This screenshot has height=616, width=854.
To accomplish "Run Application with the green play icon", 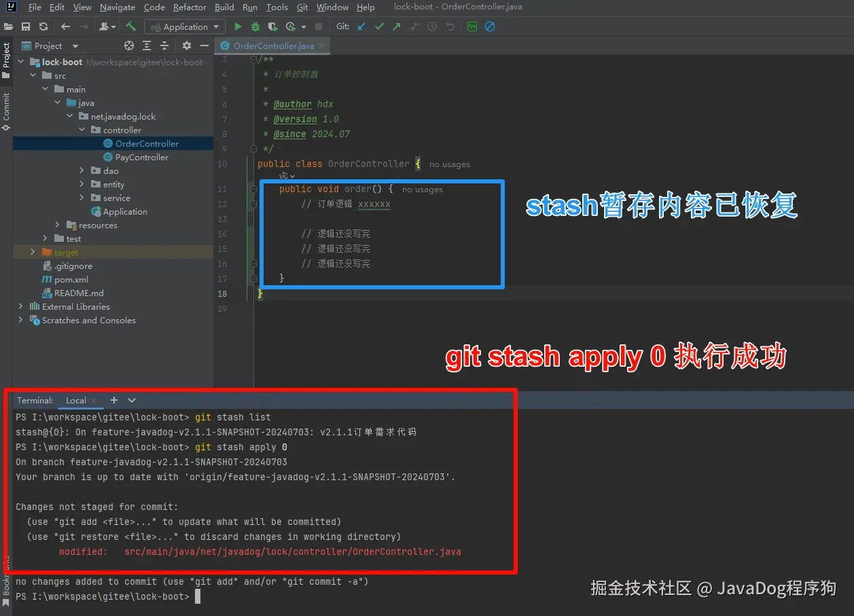I will 238,26.
